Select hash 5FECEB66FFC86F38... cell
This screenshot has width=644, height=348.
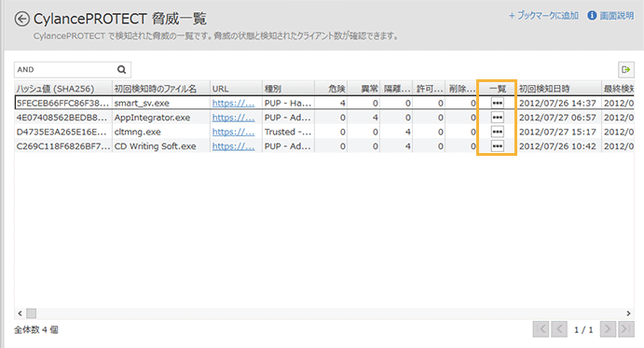coord(62,104)
